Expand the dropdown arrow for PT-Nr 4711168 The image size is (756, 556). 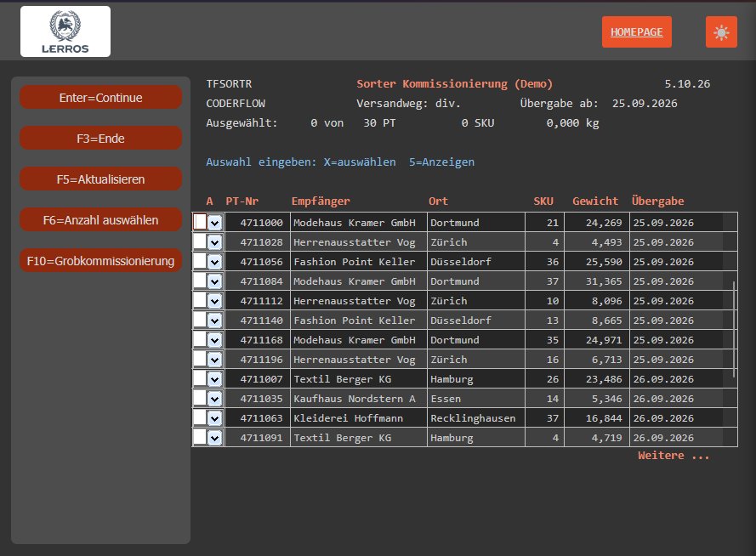(214, 340)
